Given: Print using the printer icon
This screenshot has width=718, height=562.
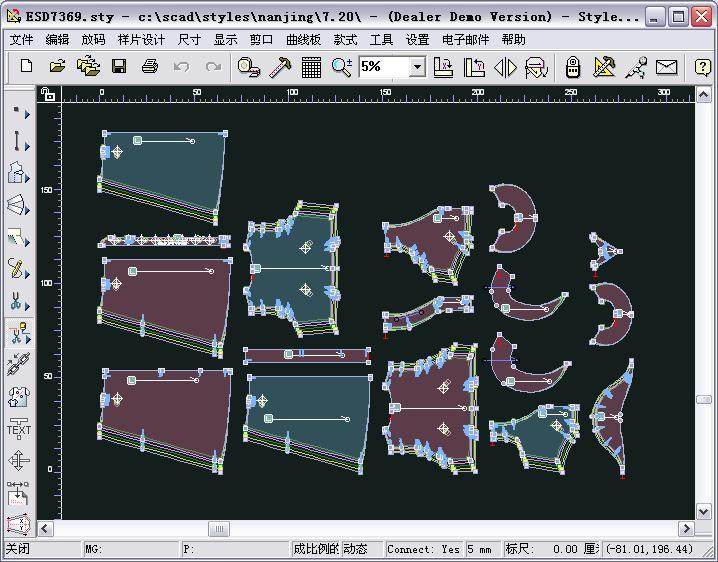Looking at the screenshot, I should (x=150, y=67).
